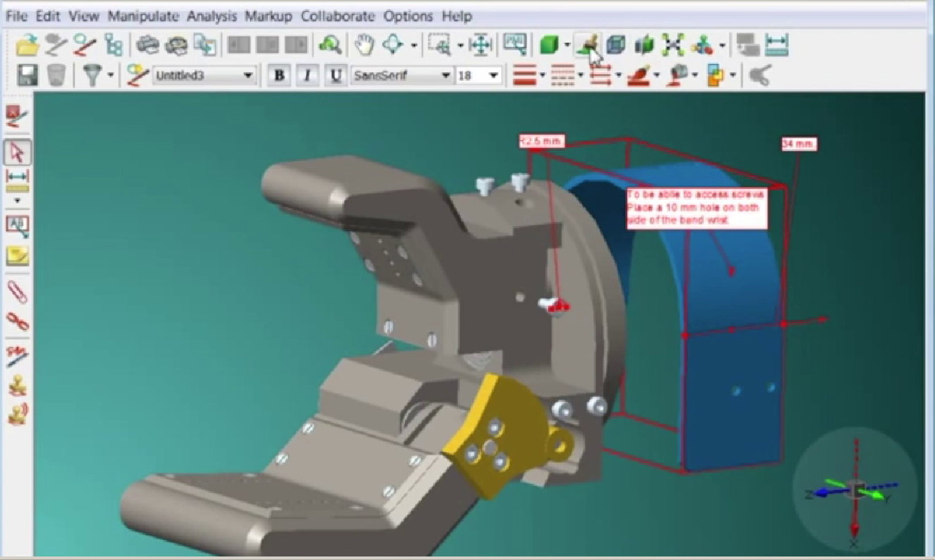Open the line color pen dropdown

(657, 75)
